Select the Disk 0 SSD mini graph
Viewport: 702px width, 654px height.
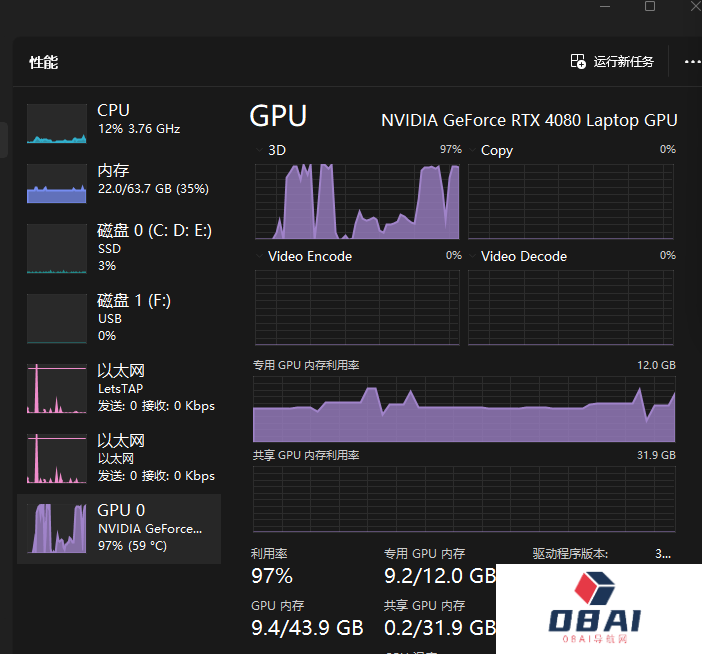click(57, 249)
